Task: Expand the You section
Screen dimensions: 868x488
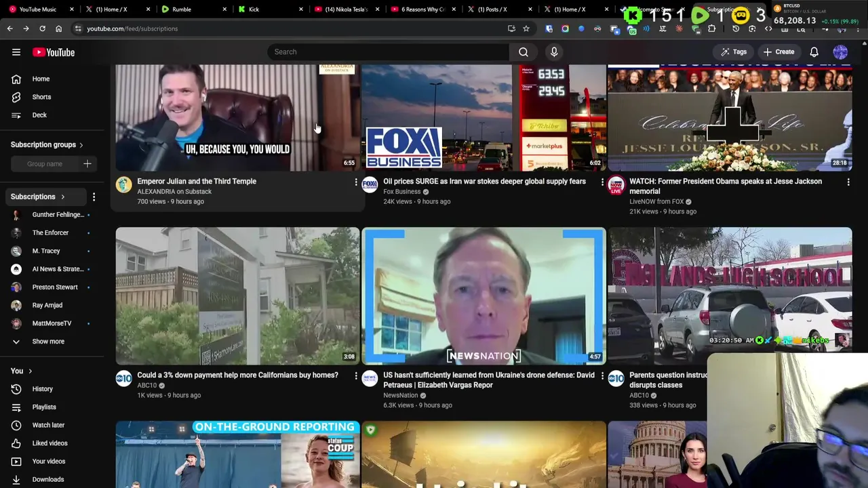Action: click(22, 371)
